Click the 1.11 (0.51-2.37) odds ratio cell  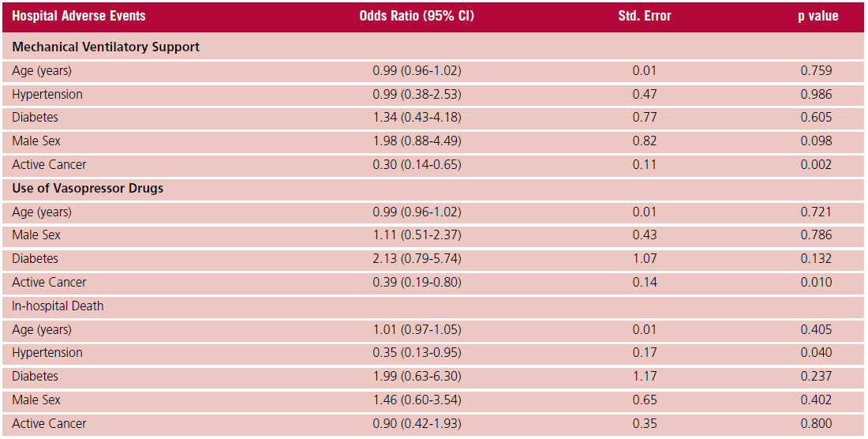tap(417, 235)
